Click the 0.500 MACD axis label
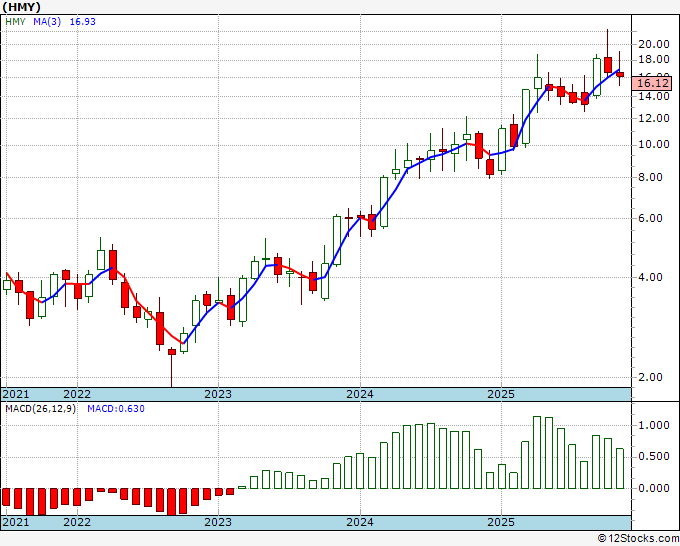Viewport: 680px width, 546px height. coord(654,457)
